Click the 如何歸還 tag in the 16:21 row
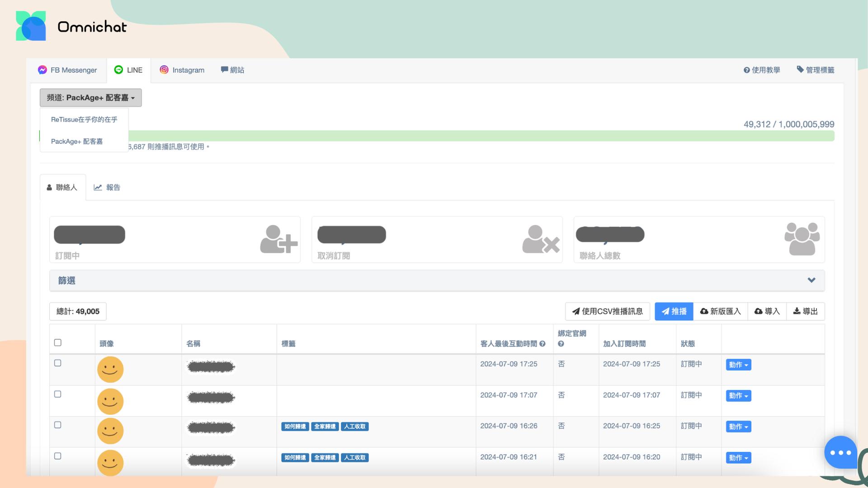868x488 pixels. coord(295,458)
